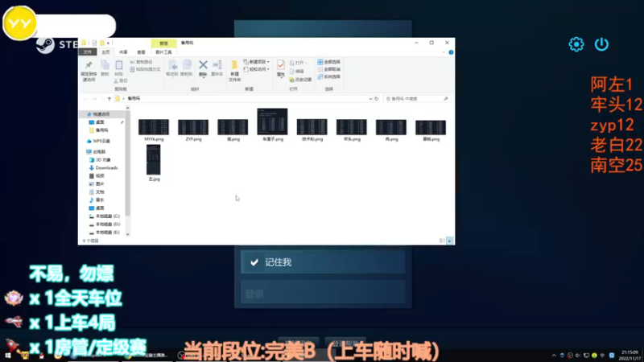The width and height of the screenshot is (644, 362).
Task: Switch to the View ribbon tab
Action: (x=141, y=52)
